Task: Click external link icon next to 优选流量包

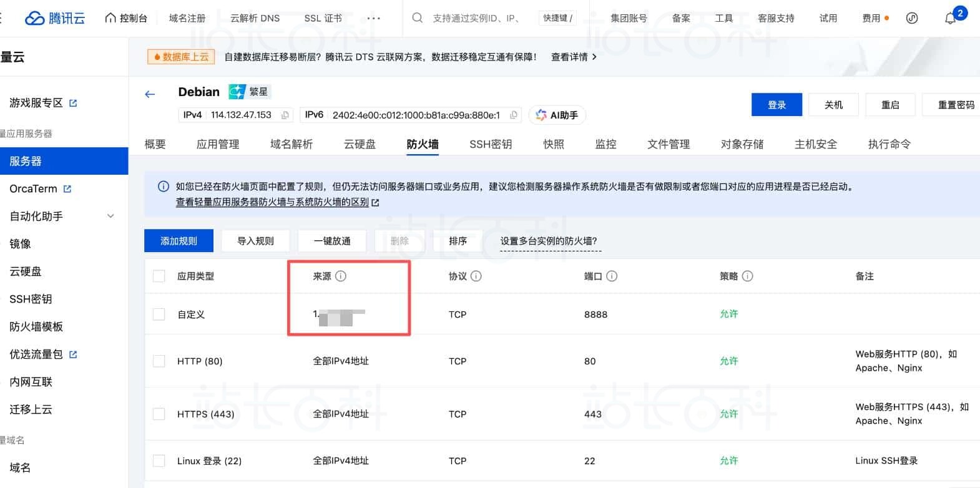Action: click(73, 354)
